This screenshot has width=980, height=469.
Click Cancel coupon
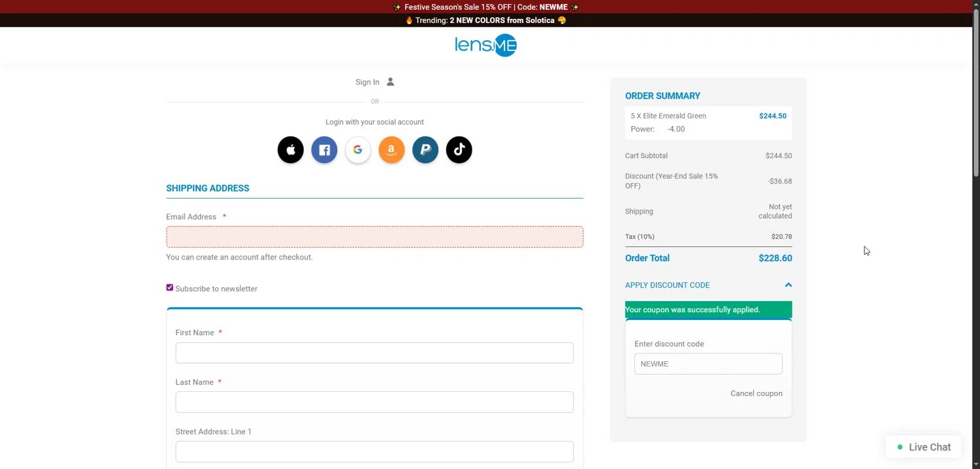click(757, 393)
